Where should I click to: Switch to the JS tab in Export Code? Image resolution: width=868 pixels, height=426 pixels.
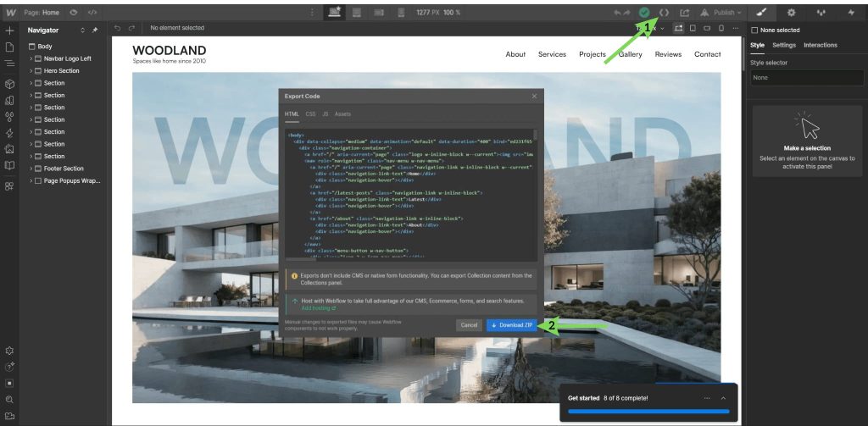point(325,114)
